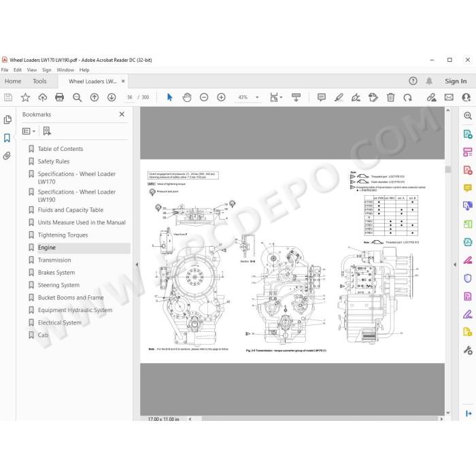Collapse the right tools pane arrow
This screenshot has width=476, height=476.
(455, 265)
